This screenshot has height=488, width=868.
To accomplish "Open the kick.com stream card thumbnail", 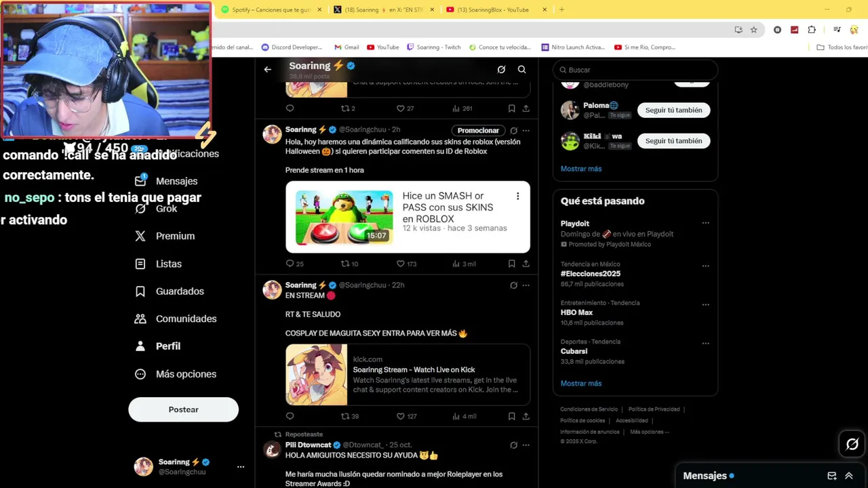I will (317, 375).
